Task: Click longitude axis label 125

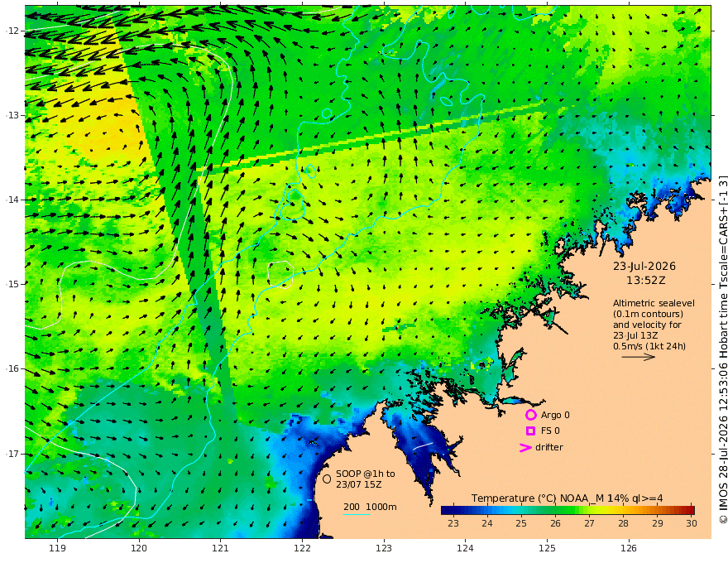Action: (x=548, y=549)
